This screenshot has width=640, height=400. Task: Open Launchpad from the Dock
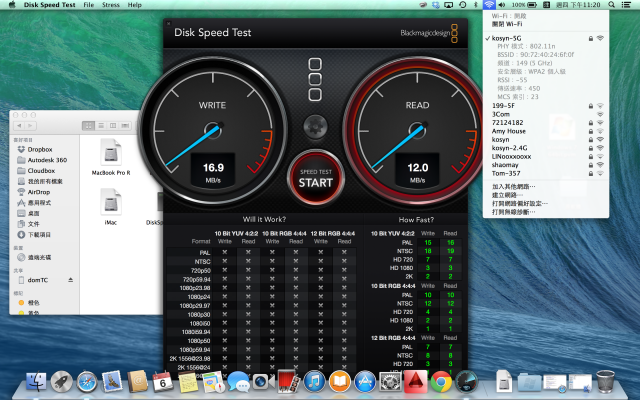point(62,382)
